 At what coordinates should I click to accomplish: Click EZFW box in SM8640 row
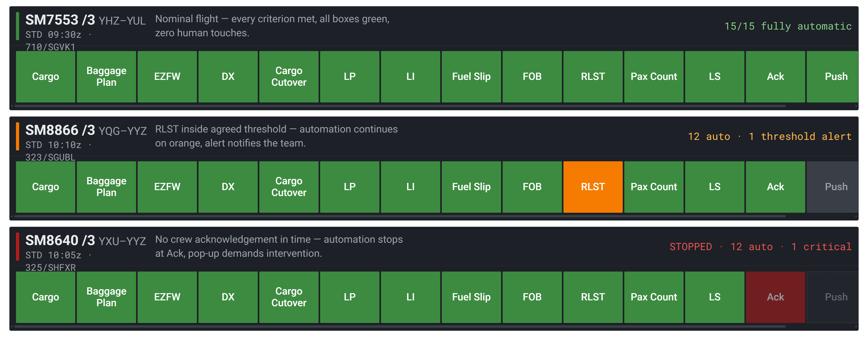point(167,297)
